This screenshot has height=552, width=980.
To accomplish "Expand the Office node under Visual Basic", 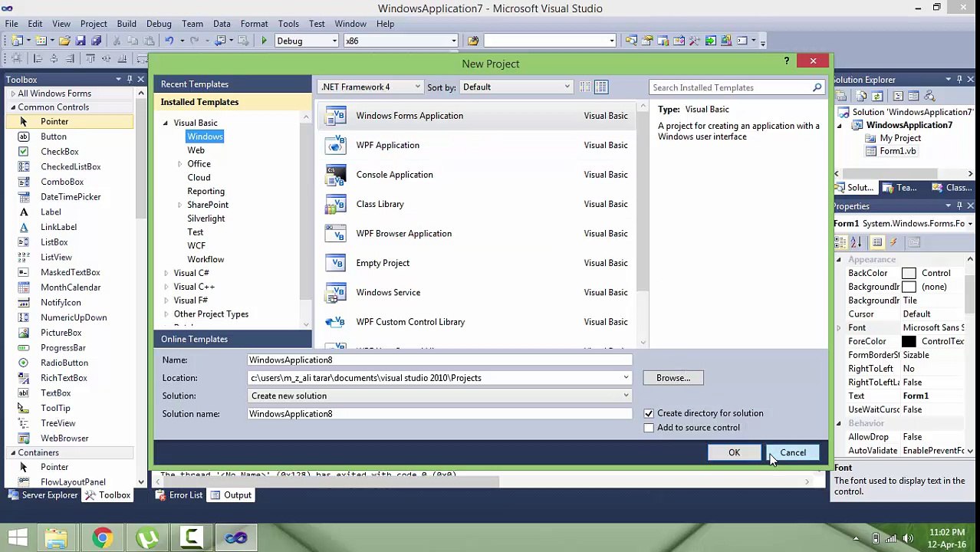I will coord(180,164).
